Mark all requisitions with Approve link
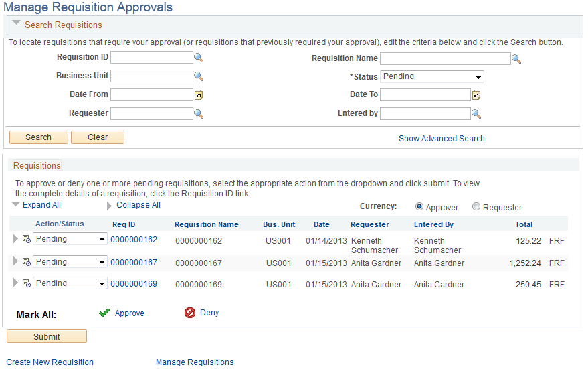The image size is (588, 369). 129,313
